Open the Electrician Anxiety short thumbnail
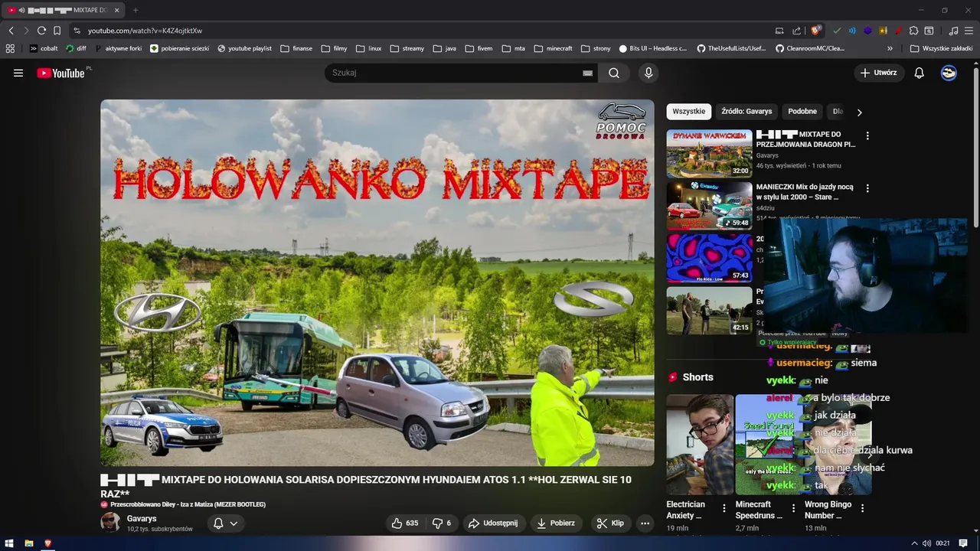This screenshot has height=551, width=980. (700, 445)
